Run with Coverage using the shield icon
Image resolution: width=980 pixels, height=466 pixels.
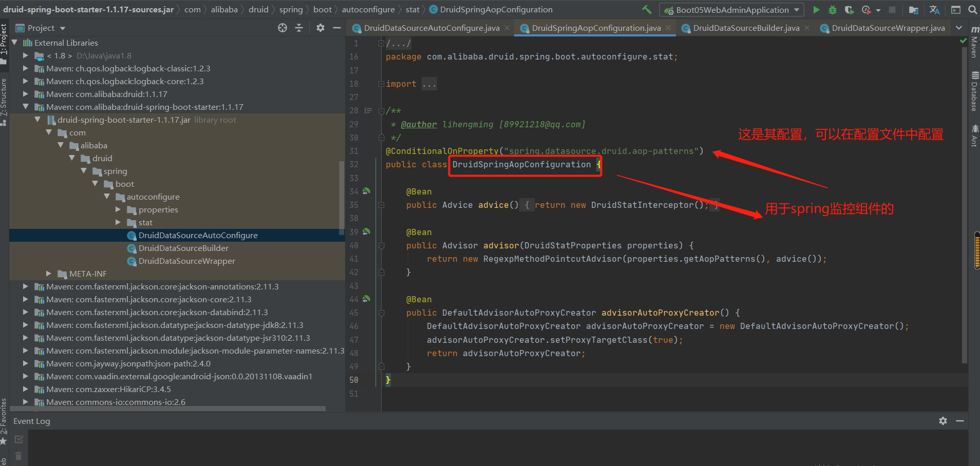click(849, 10)
